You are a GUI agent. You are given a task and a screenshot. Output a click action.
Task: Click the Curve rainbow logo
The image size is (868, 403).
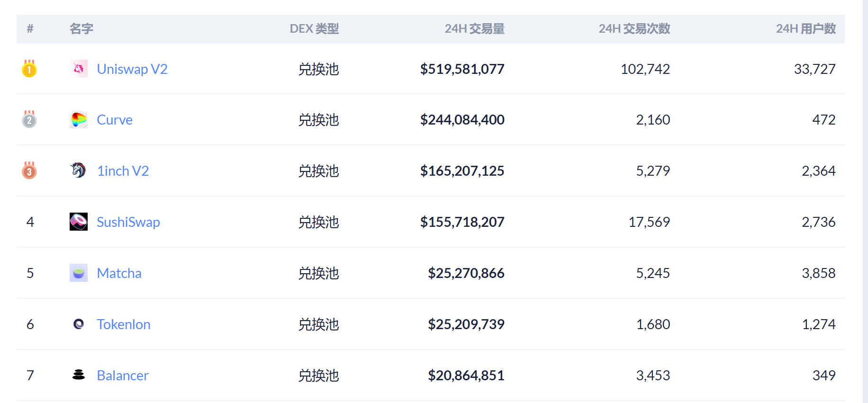coord(79,120)
